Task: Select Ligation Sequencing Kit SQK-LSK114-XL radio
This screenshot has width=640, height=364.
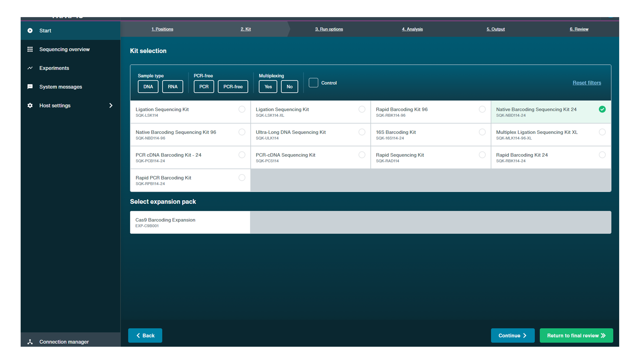Action: pyautogui.click(x=362, y=109)
